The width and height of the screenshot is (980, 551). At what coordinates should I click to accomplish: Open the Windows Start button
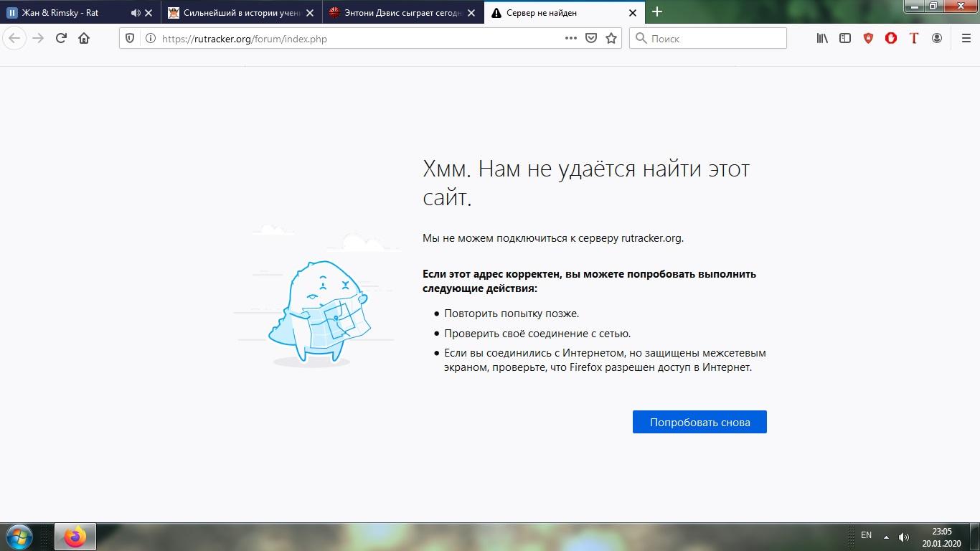[19, 537]
